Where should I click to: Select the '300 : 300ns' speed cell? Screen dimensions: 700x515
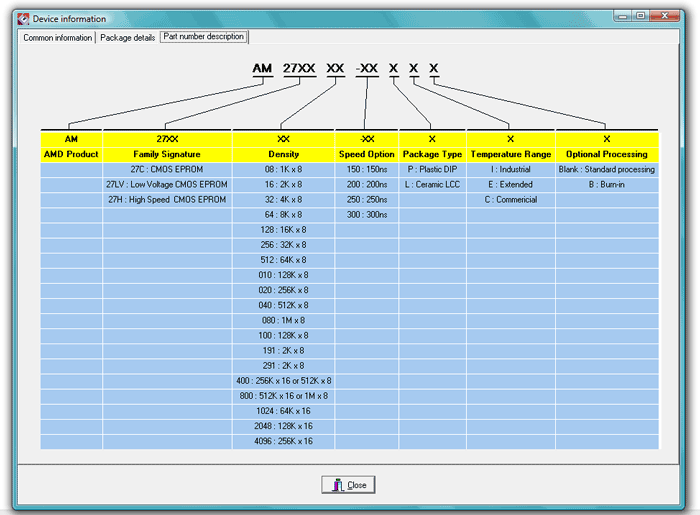pyautogui.click(x=367, y=215)
